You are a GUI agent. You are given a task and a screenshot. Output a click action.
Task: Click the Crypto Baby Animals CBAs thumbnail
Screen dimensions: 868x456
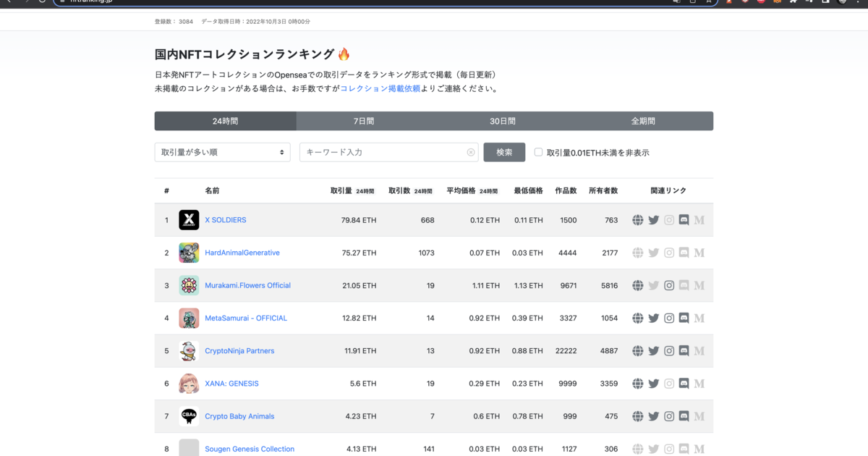click(189, 416)
